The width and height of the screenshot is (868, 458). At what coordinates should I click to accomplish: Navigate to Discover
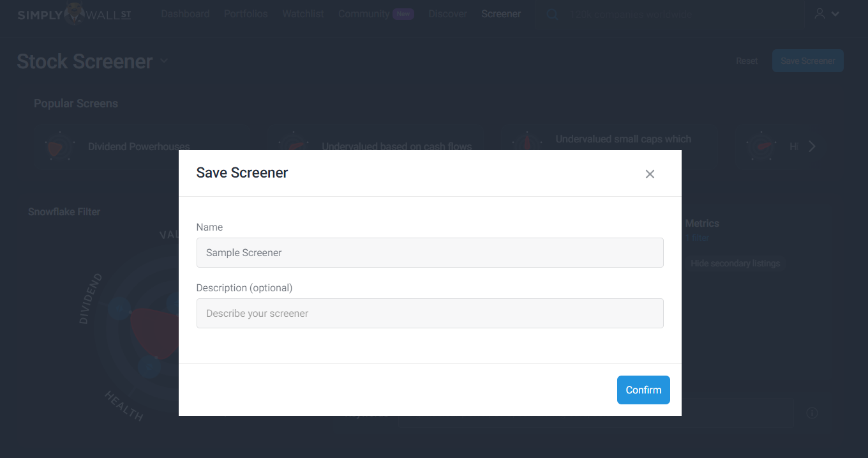447,14
